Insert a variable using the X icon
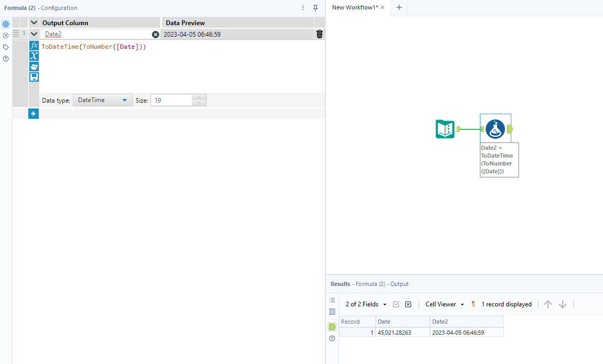 point(34,56)
